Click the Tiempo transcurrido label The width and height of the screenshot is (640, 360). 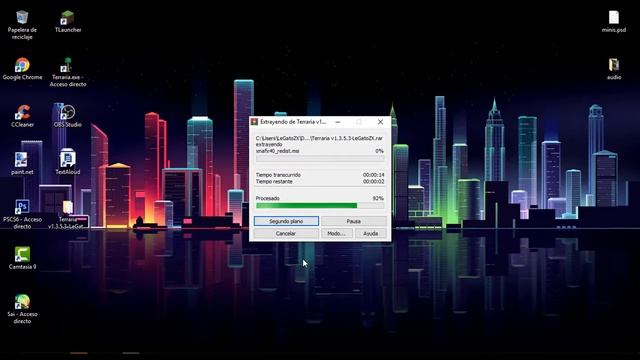278,175
